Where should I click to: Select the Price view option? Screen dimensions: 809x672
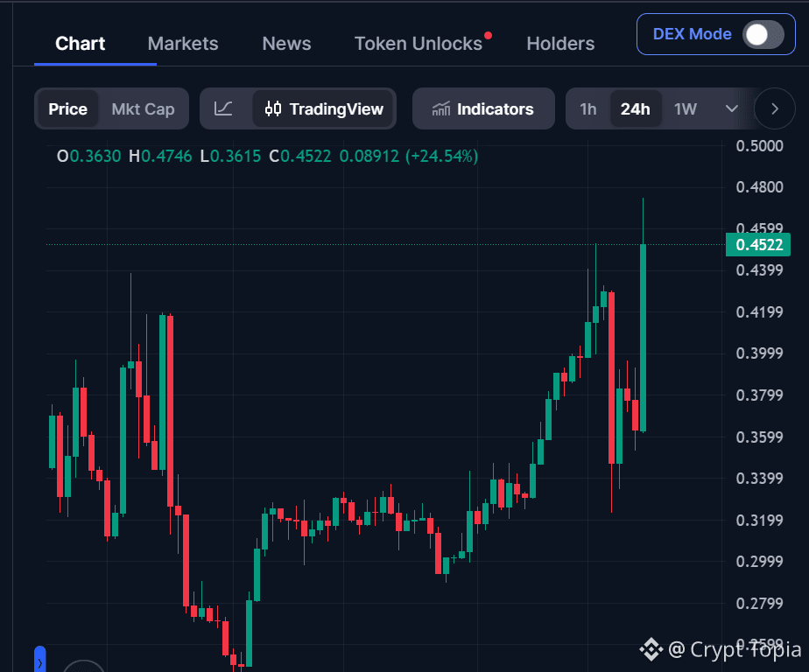[67, 108]
